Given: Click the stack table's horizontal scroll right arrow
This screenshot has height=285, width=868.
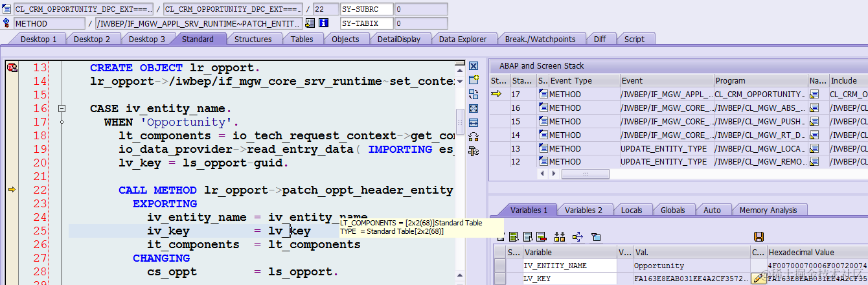Looking at the screenshot, I should pyautogui.click(x=553, y=174).
